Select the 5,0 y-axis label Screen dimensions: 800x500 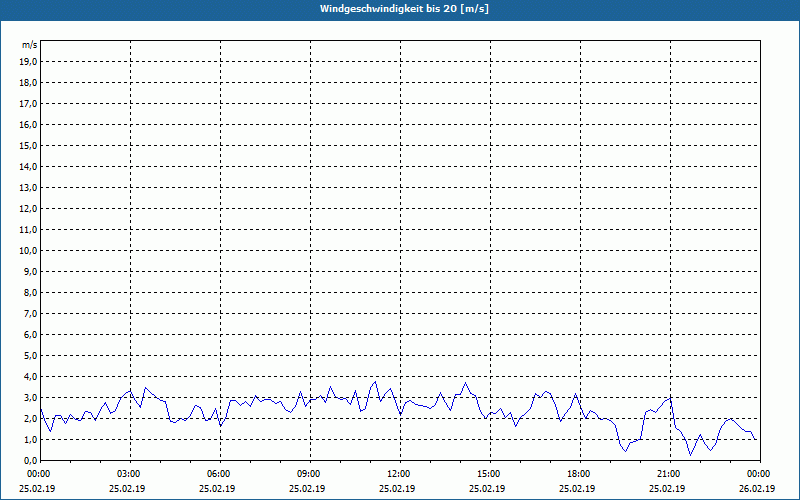[30, 356]
